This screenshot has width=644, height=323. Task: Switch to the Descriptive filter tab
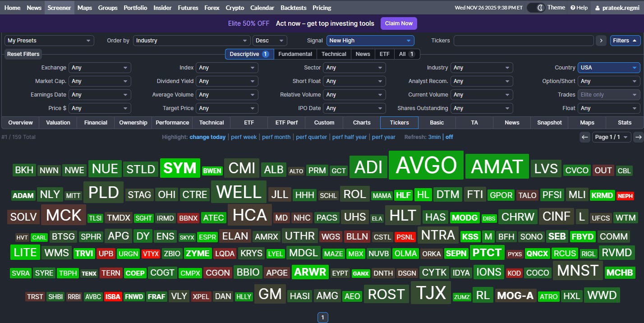249,54
